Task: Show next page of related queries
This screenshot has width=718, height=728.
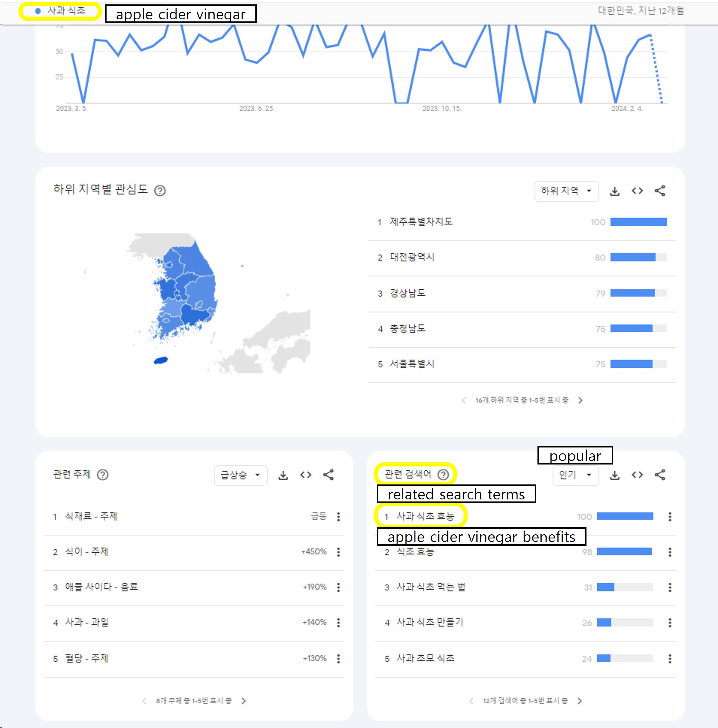Action: (580, 701)
